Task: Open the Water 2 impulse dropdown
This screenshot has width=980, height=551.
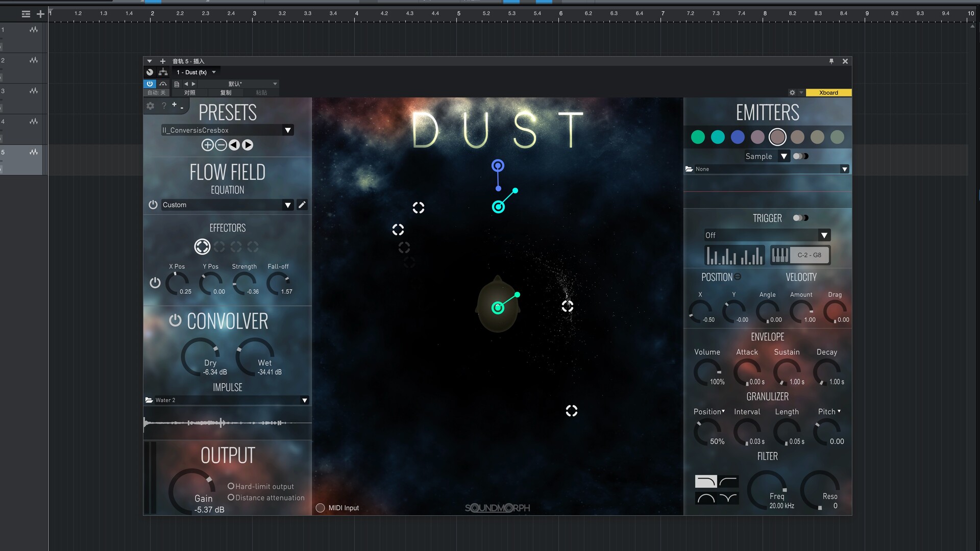Action: pos(305,400)
